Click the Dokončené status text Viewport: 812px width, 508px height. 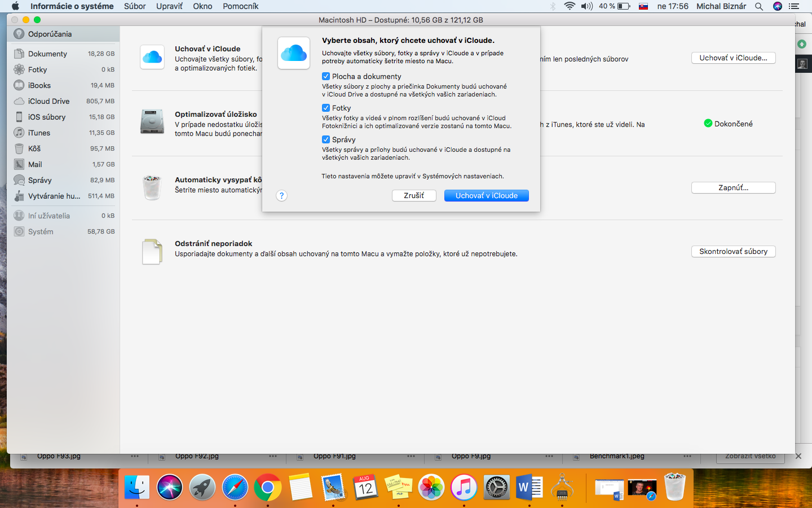734,124
